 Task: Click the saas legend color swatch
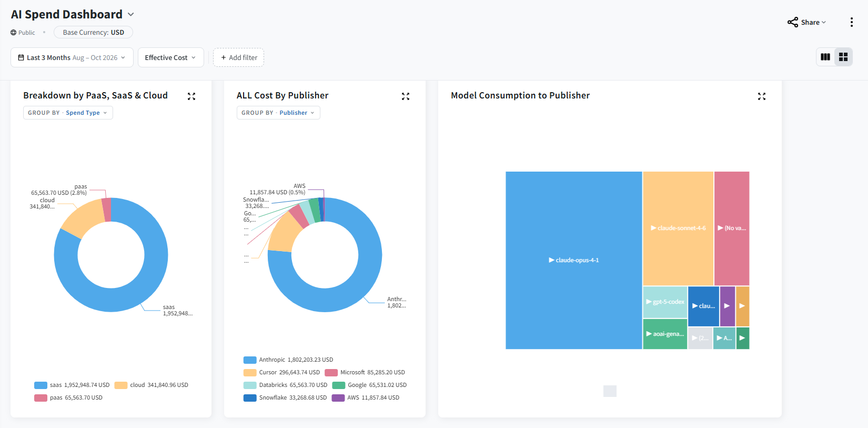(x=41, y=385)
